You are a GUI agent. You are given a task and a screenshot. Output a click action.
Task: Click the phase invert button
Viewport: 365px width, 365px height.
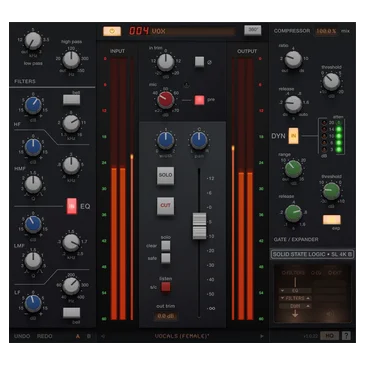pyautogui.click(x=199, y=62)
